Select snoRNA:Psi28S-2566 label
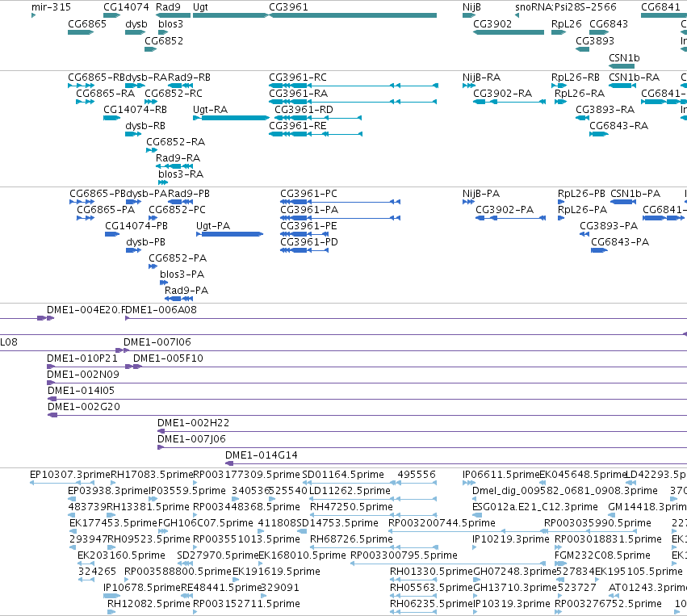This screenshot has height=616, width=687. [x=566, y=7]
